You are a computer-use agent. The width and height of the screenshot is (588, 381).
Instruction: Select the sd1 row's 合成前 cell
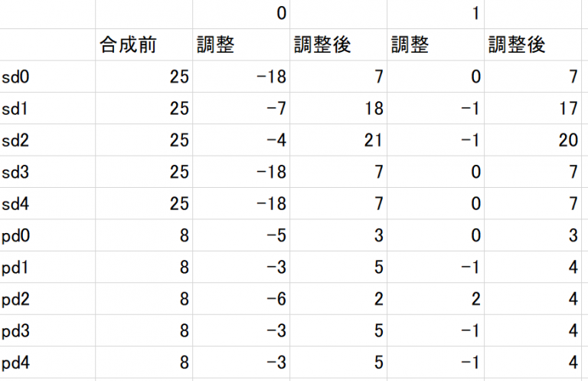[143, 109]
